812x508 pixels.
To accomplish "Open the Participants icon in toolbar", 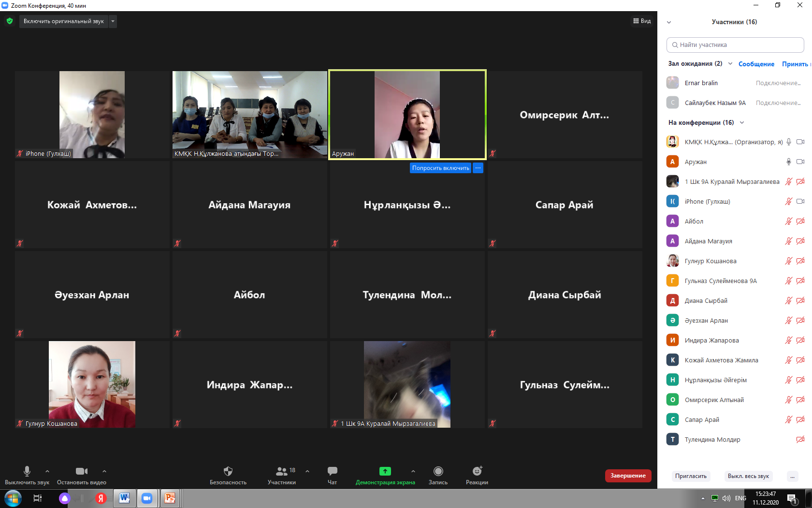I will 281,471.
